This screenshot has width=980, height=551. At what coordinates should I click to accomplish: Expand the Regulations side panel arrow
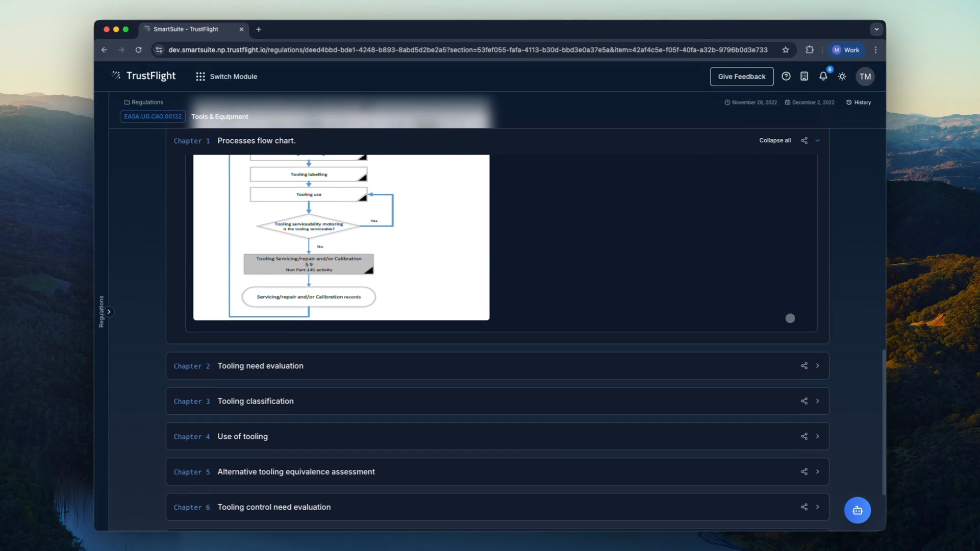109,311
